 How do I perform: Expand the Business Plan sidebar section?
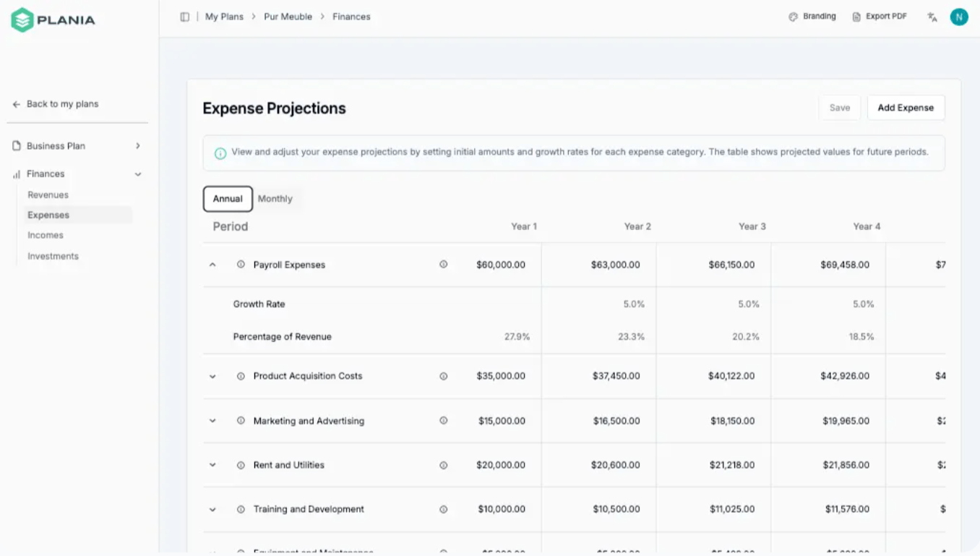point(138,146)
